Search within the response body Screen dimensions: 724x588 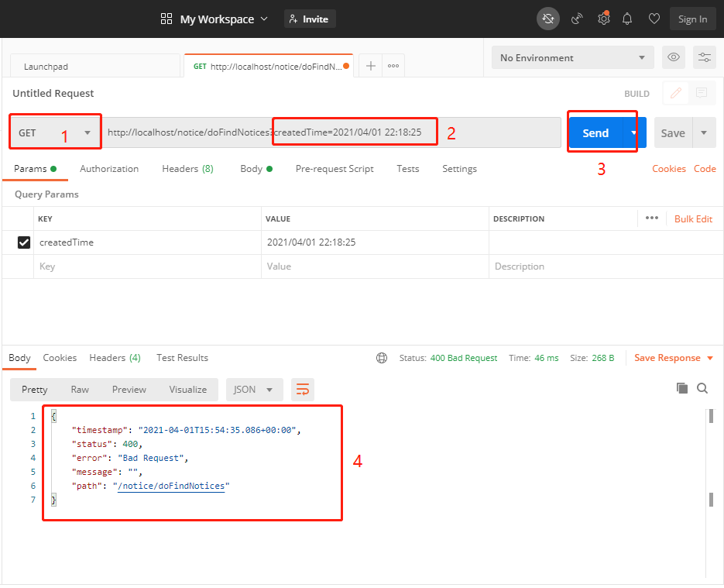(702, 388)
